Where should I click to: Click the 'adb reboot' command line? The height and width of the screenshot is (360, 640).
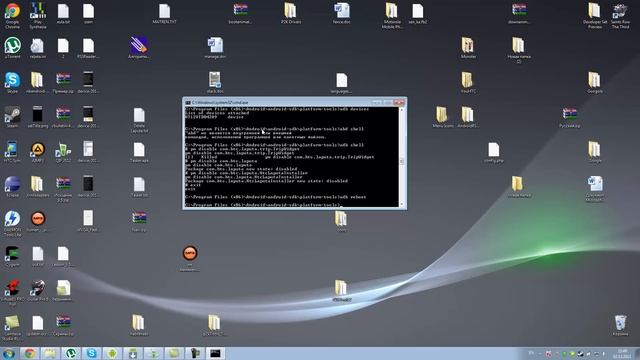tap(276, 197)
